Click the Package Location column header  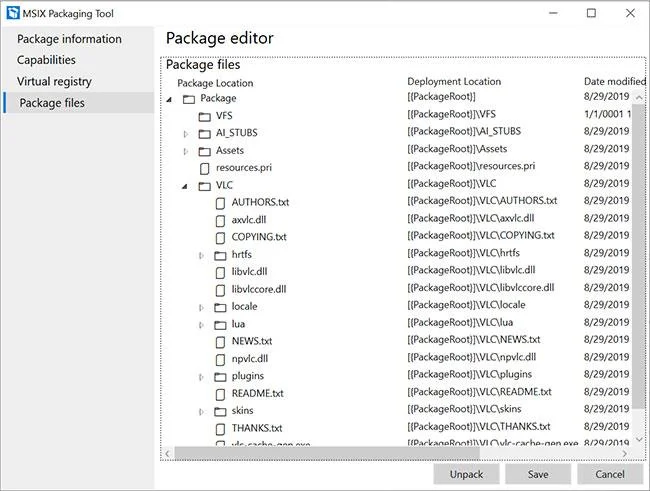coord(215,83)
